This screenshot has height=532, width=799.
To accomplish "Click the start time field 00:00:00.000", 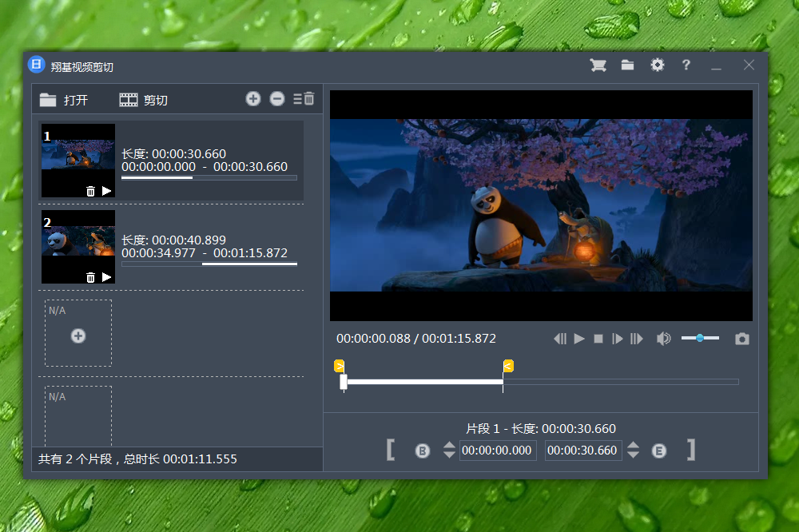I will click(497, 451).
